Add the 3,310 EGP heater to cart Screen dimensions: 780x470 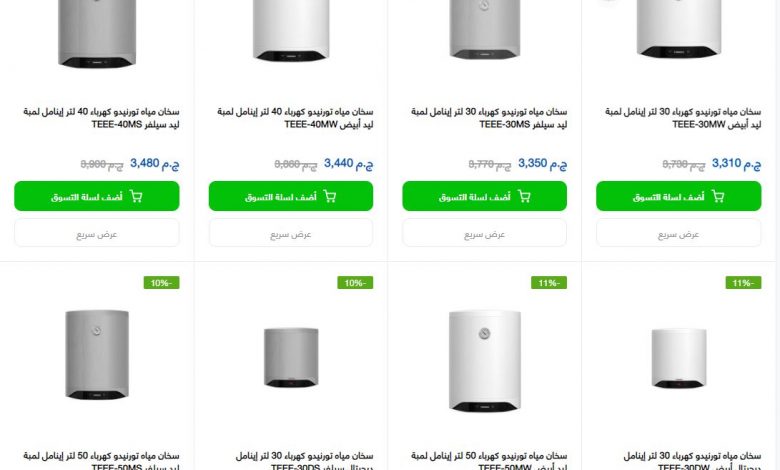678,196
